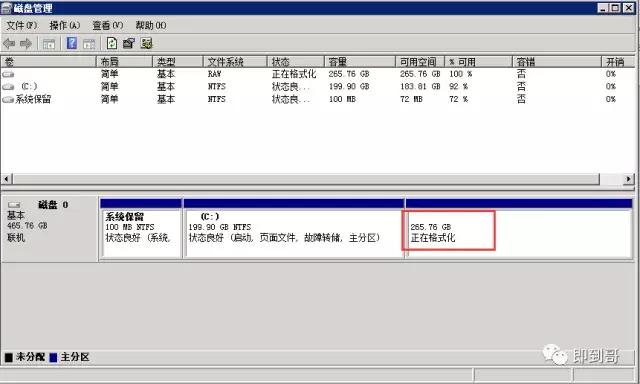The width and height of the screenshot is (640, 384).
Task: Click the left arrow of the horizontal scrollbar
Action: point(7,179)
